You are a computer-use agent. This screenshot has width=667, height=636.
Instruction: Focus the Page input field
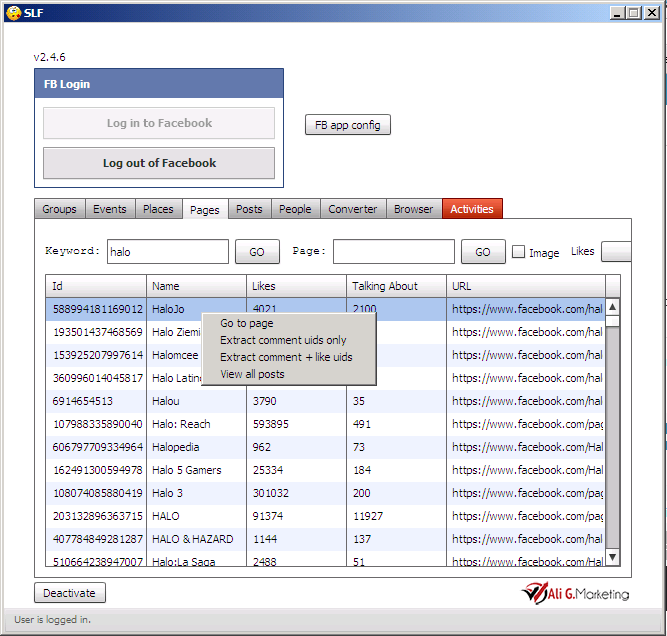coord(394,251)
